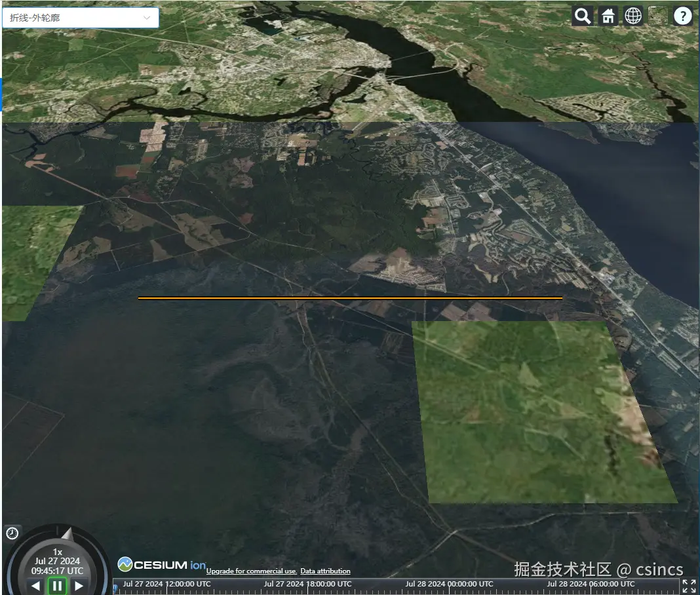Play animation forward
The image size is (700, 595).
click(79, 586)
